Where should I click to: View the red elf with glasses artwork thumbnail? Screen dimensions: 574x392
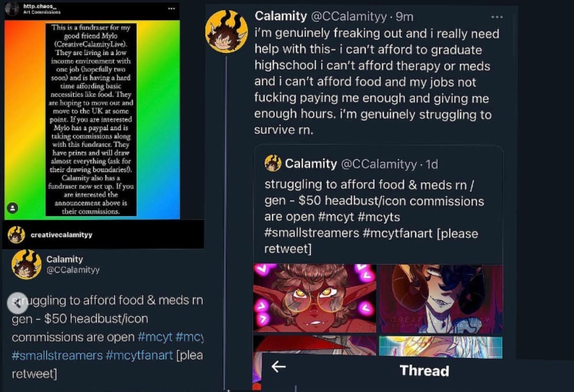point(315,298)
